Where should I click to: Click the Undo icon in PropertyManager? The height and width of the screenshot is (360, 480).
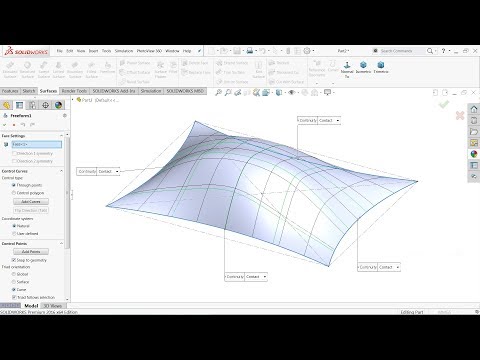coord(23,125)
